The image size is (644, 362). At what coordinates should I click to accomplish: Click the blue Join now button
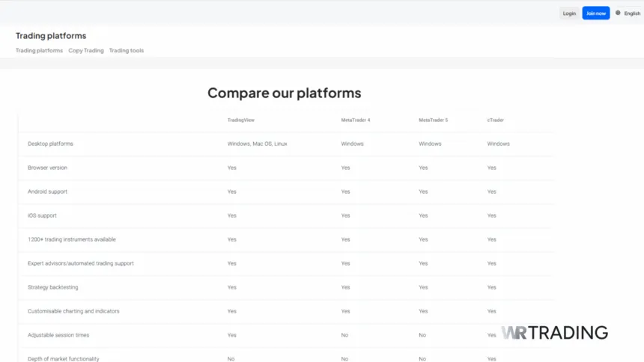tap(595, 13)
